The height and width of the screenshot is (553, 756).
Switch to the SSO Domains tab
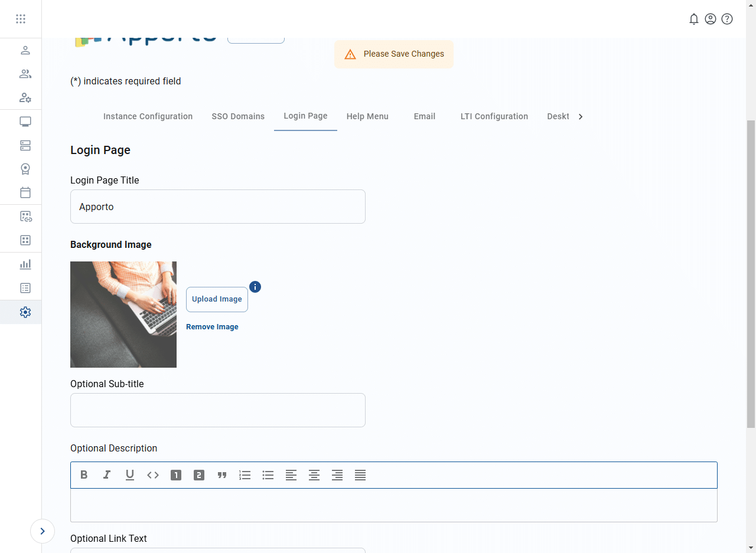(238, 116)
